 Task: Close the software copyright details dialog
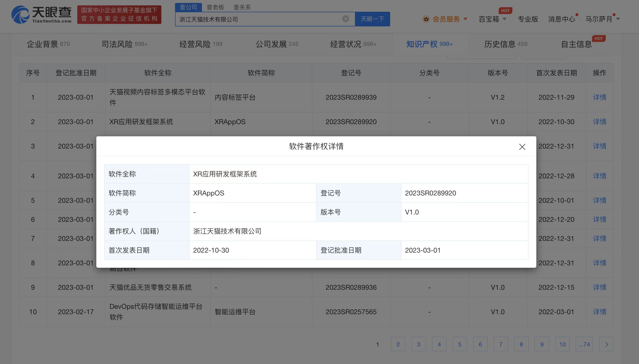click(522, 147)
